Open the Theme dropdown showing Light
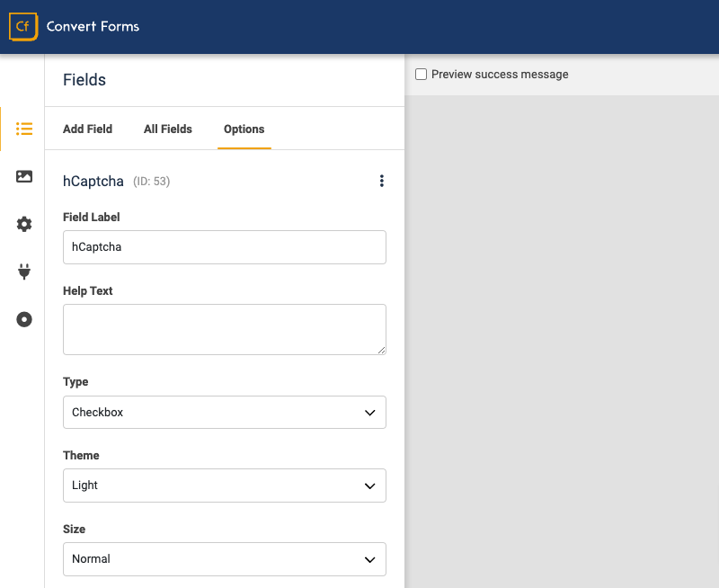The height and width of the screenshot is (588, 719). pos(225,486)
